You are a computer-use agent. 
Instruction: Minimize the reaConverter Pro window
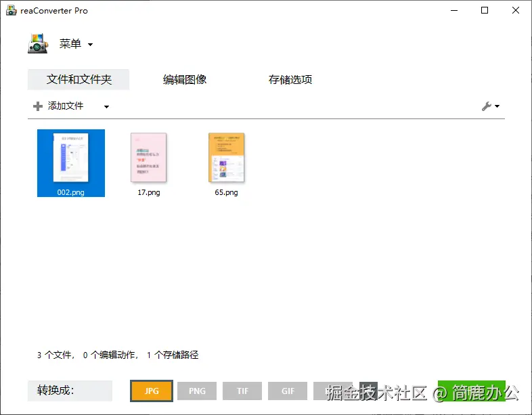pyautogui.click(x=454, y=11)
